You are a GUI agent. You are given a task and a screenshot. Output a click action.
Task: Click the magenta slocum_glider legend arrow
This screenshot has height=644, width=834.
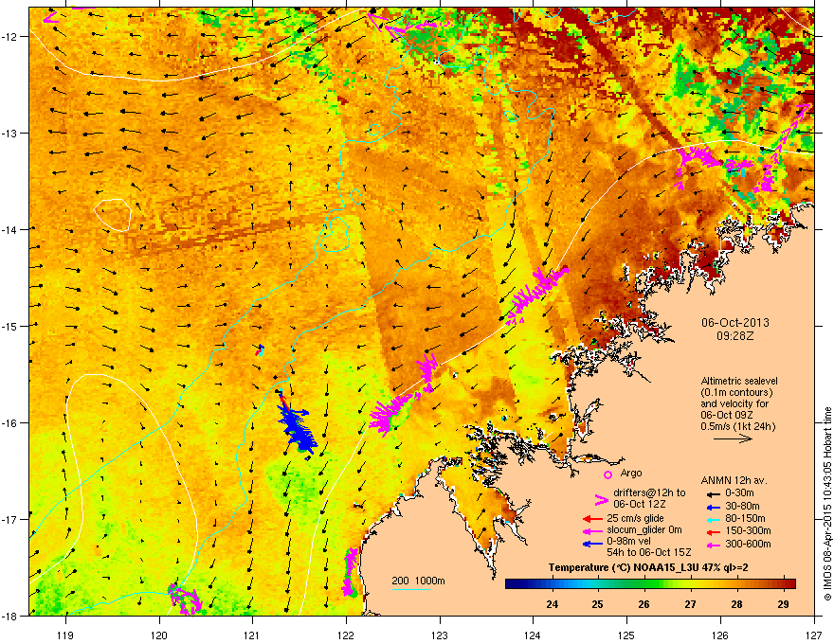[592, 530]
